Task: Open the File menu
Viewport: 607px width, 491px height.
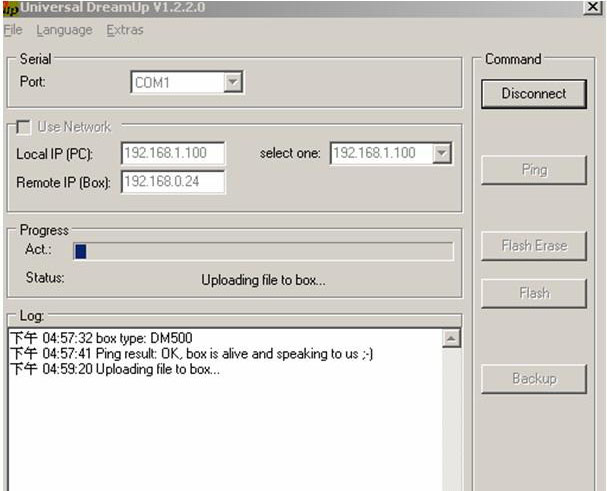Action: coord(13,30)
